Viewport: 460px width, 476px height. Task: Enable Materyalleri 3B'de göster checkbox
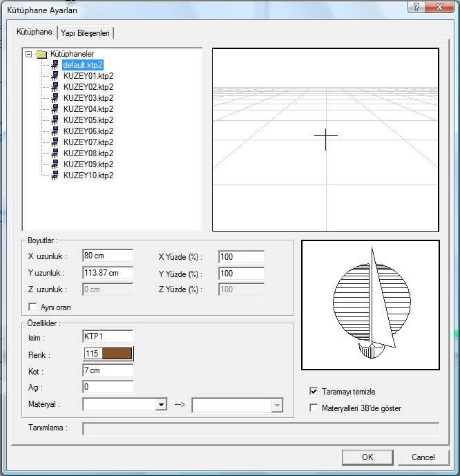pyautogui.click(x=314, y=408)
